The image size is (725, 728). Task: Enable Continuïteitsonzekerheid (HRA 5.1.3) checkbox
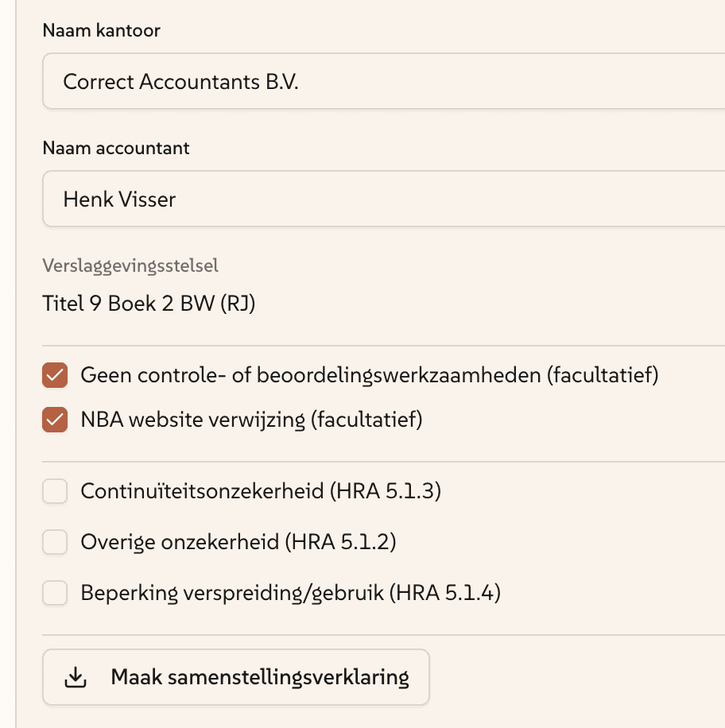pyautogui.click(x=55, y=491)
